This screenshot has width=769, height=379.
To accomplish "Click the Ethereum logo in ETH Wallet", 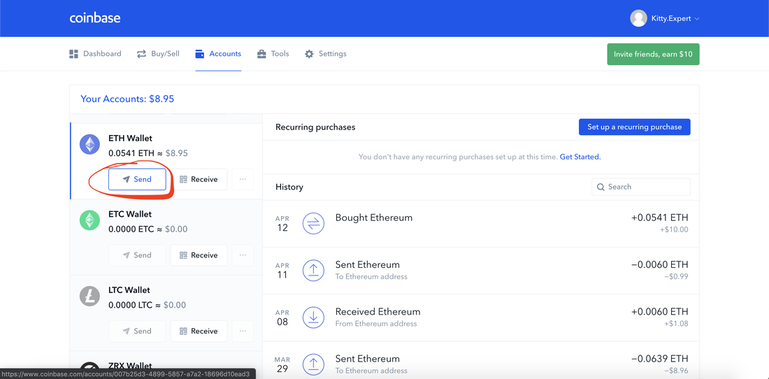I will coord(90,145).
